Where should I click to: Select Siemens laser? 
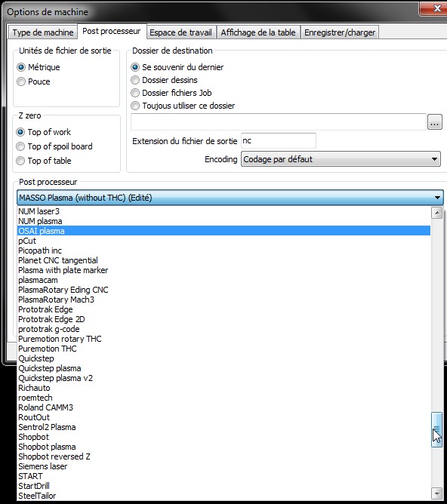[223, 466]
